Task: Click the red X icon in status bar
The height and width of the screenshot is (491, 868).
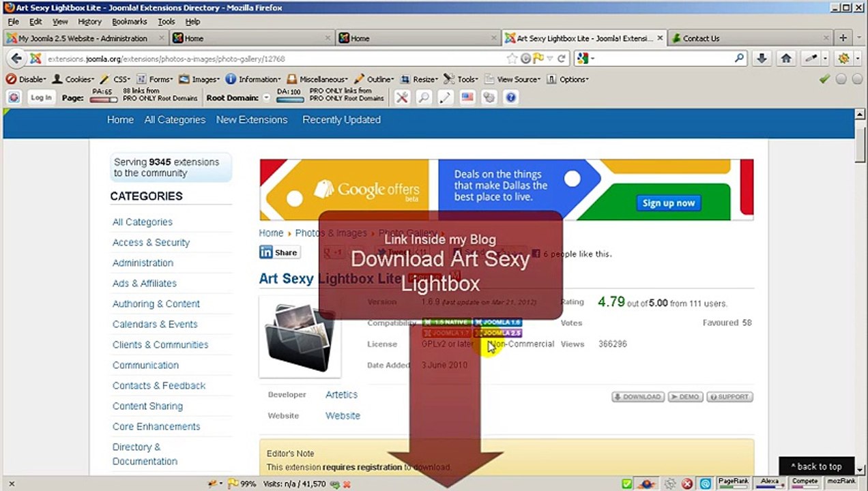Action: pos(687,483)
